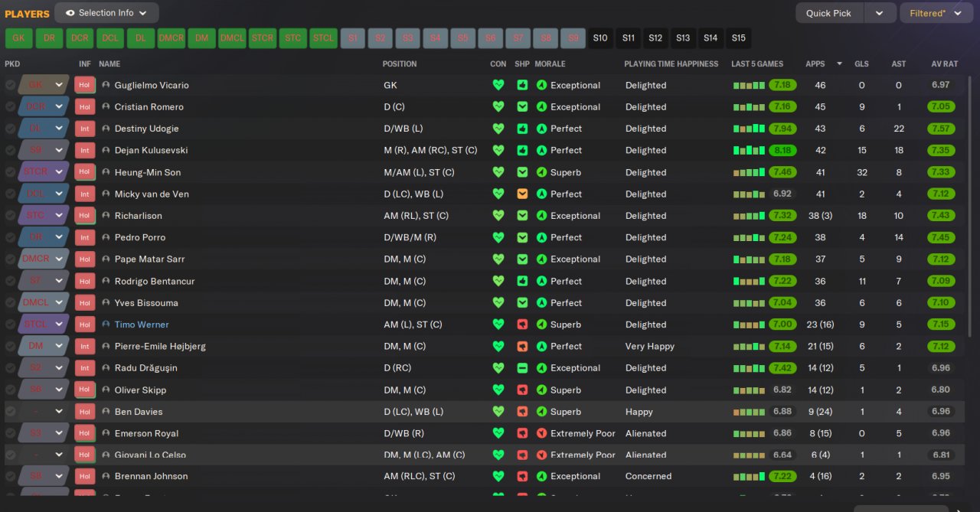This screenshot has height=512, width=980.
Task: Click Micky van de Ven's orange sharpness icon
Action: (522, 194)
